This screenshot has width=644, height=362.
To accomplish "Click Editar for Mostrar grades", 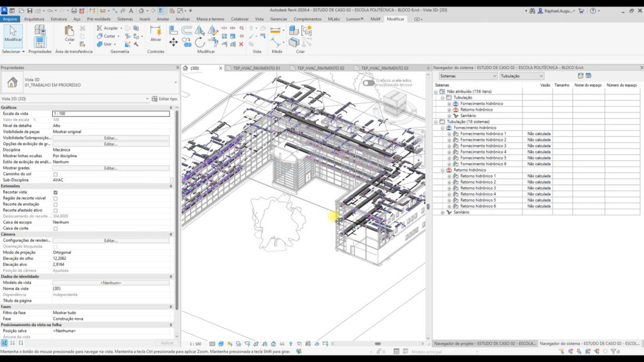I will pos(111,168).
